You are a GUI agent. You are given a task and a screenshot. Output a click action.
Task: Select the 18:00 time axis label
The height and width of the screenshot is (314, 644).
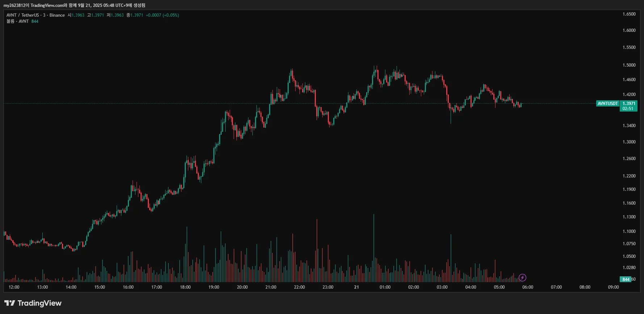coord(185,287)
